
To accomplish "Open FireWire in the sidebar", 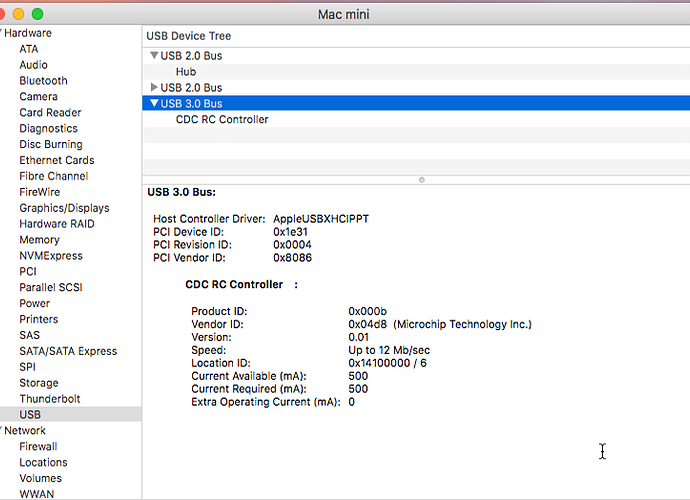I will tap(40, 192).
